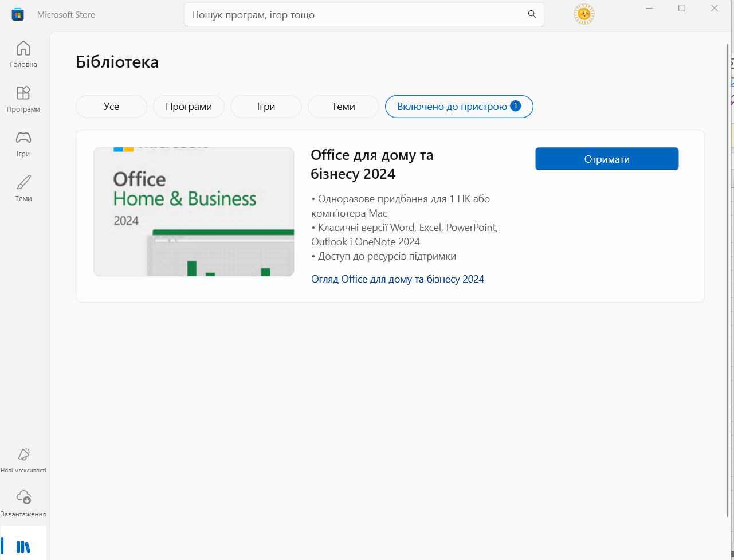Click the Бібліотека page heading

tap(117, 62)
